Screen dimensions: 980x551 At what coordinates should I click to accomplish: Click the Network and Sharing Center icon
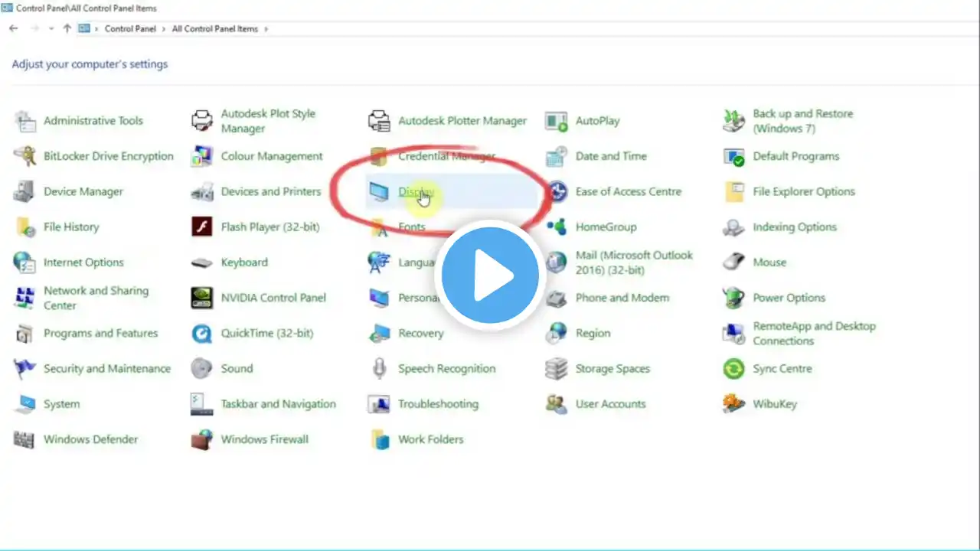24,298
